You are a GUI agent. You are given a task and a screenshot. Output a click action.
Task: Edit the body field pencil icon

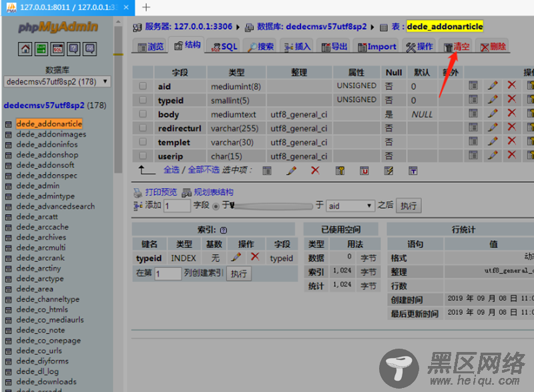pyautogui.click(x=493, y=113)
